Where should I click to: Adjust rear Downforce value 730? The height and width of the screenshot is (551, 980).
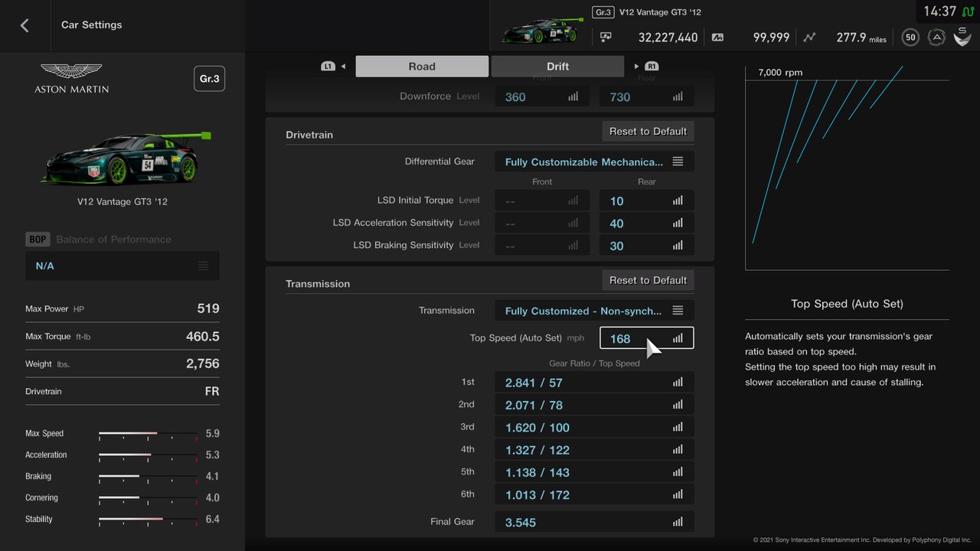647,97
